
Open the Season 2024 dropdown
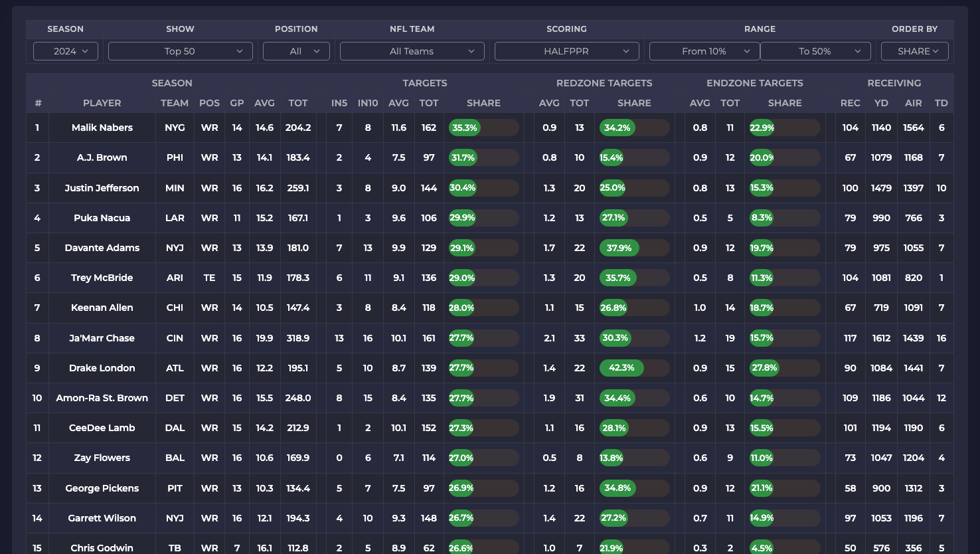coord(66,51)
